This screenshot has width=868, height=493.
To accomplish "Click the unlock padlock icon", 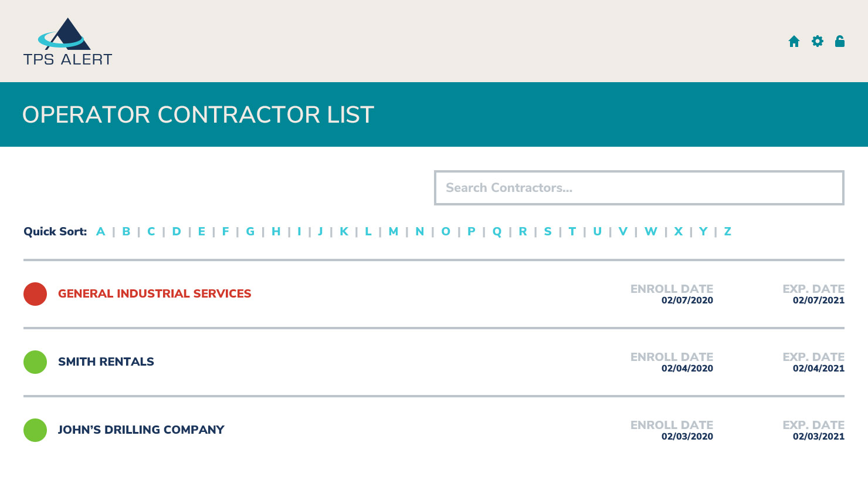I will [840, 41].
